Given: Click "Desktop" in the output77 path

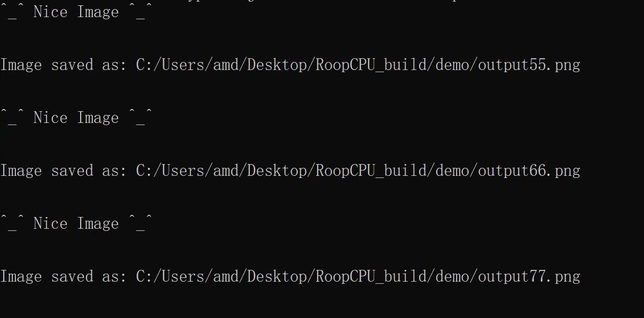Looking at the screenshot, I should tap(277, 277).
